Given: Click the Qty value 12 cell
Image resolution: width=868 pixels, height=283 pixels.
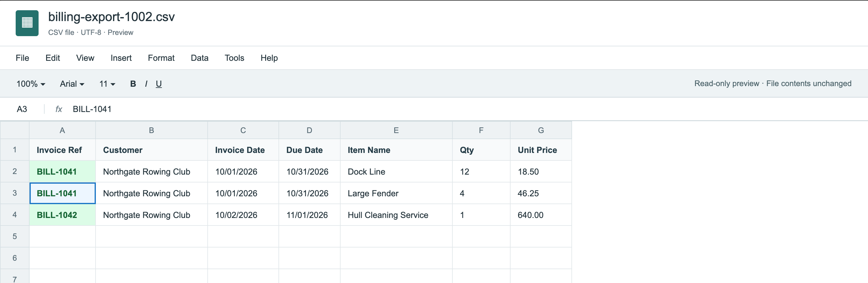Looking at the screenshot, I should pyautogui.click(x=481, y=172).
